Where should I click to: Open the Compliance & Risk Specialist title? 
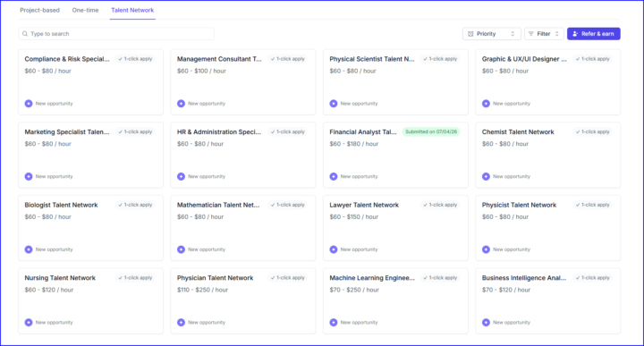[x=67, y=59]
